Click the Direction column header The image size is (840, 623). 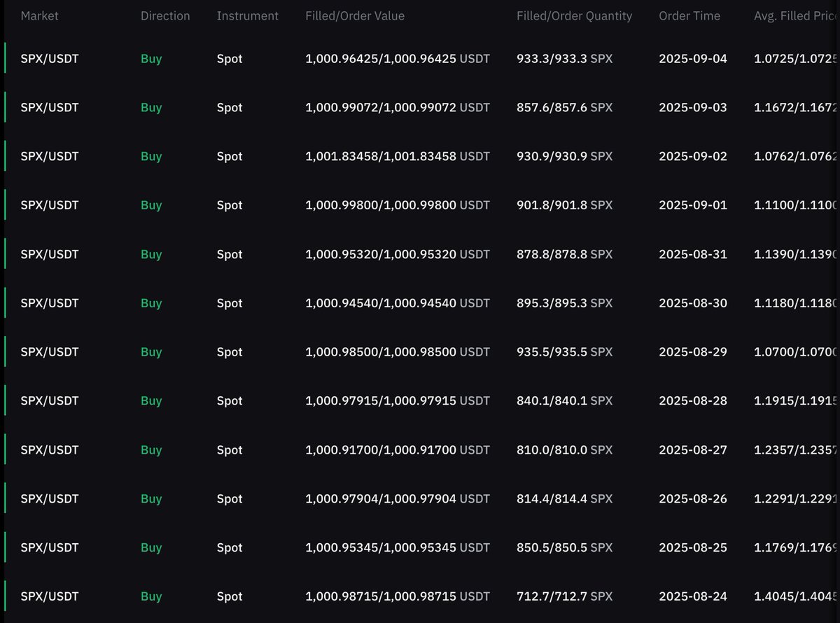(x=165, y=15)
